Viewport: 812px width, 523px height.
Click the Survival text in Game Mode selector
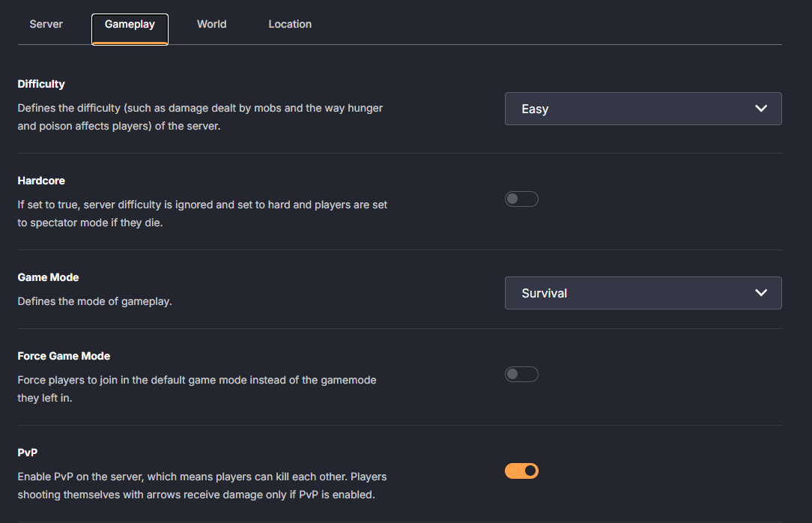tap(544, 293)
